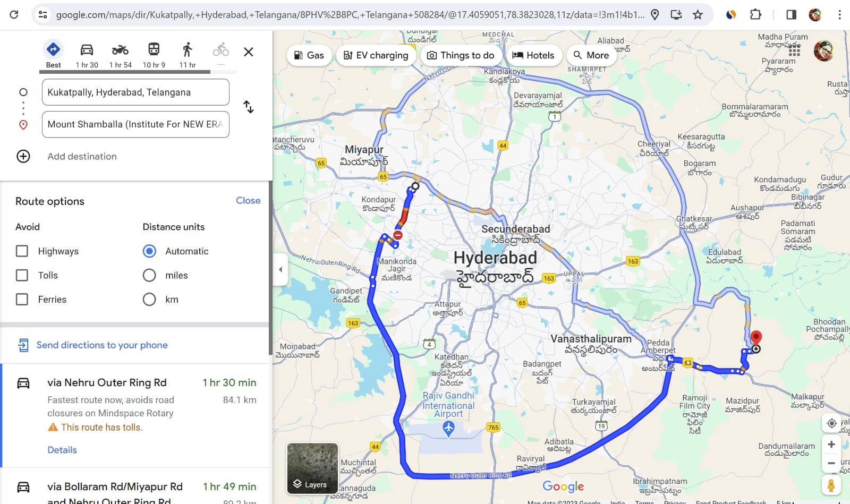The height and width of the screenshot is (504, 850).
Task: Open the More search categories chip
Action: point(591,55)
